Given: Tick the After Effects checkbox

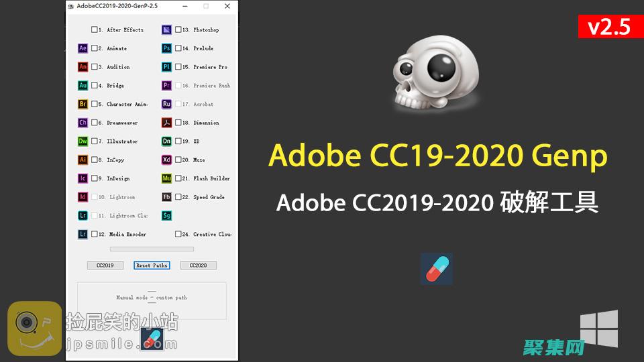Looking at the screenshot, I should pyautogui.click(x=95, y=30).
